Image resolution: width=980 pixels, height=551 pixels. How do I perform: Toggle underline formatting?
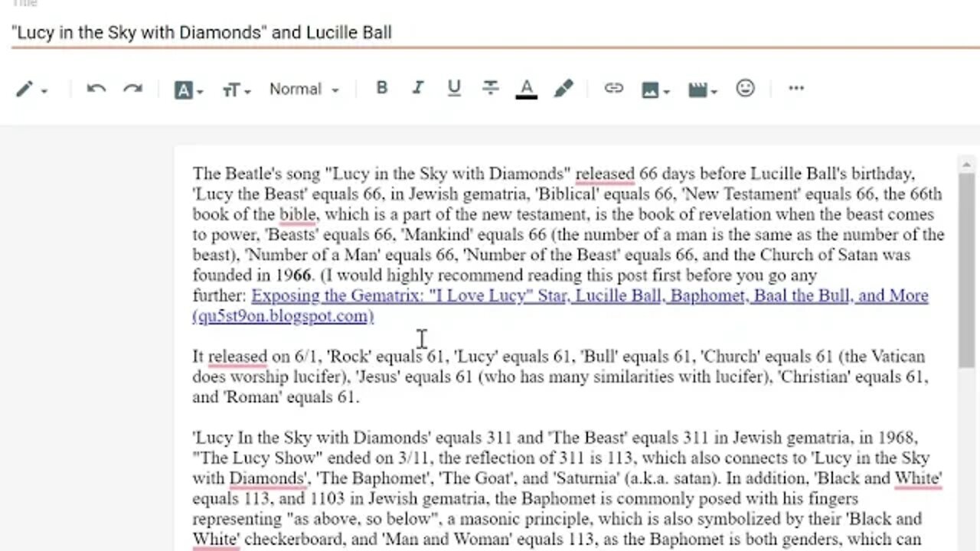454,88
